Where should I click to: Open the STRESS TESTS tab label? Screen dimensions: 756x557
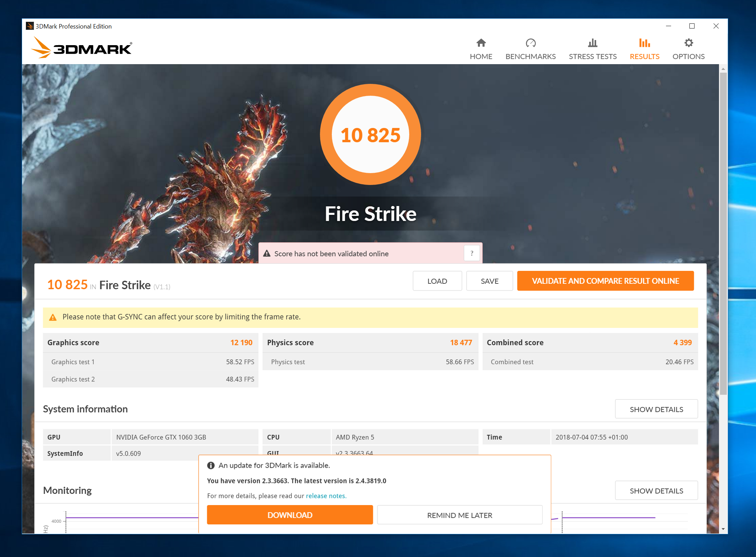[x=592, y=57]
